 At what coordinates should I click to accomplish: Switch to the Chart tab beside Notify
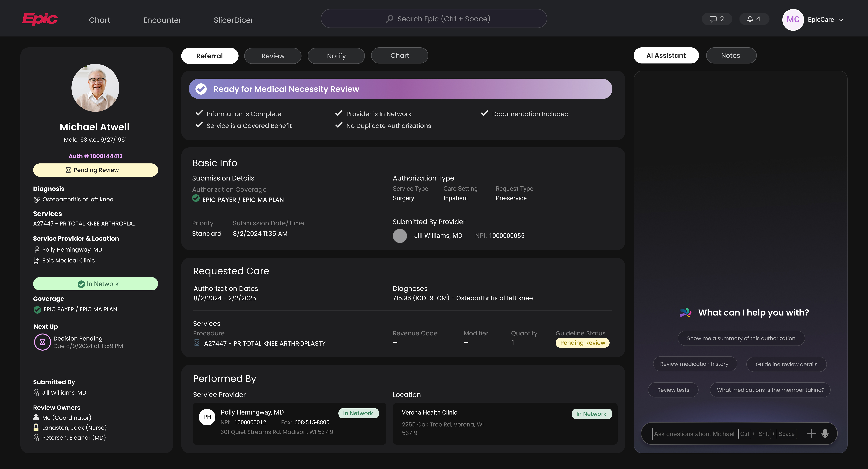point(400,55)
